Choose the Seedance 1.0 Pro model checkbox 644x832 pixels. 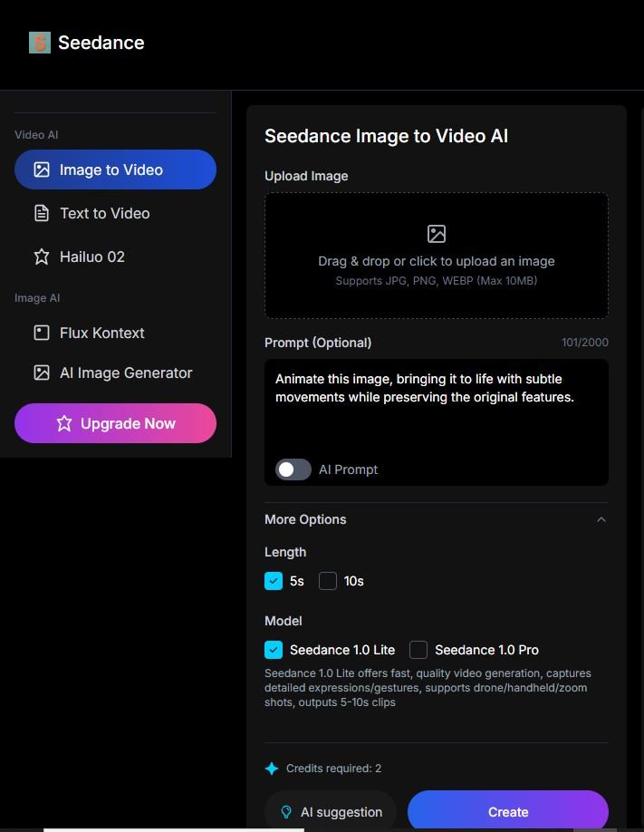point(418,650)
